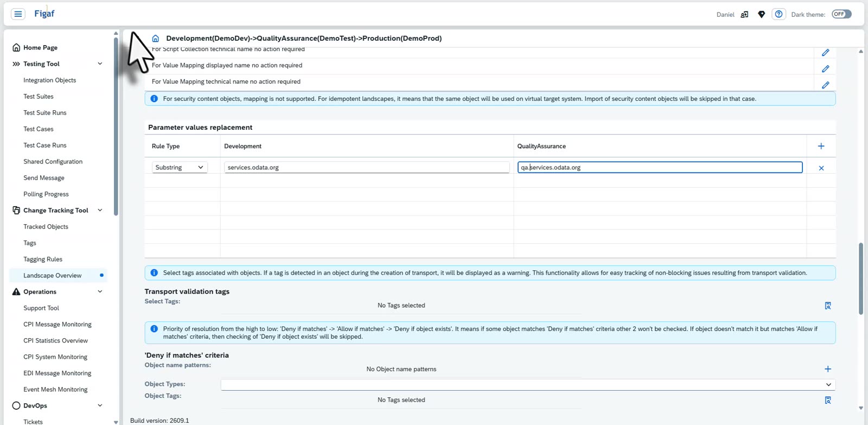Open CPI Message Monitoring page
The image size is (868, 425).
pos(58,325)
